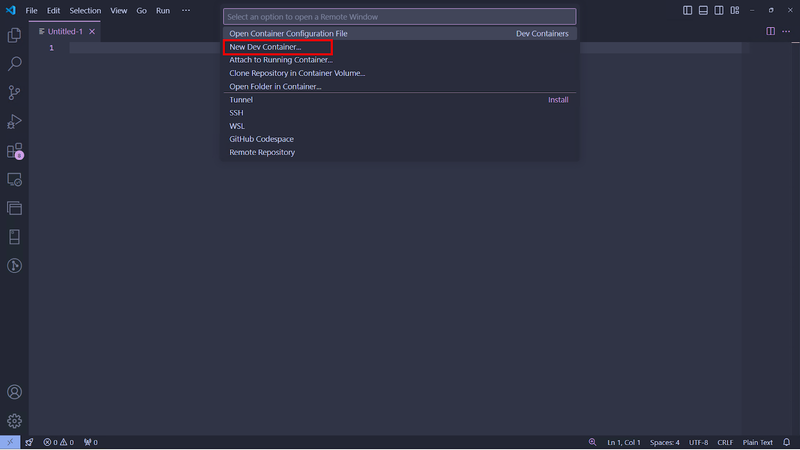
Task: Open Run and Debug view icon
Action: 14,121
